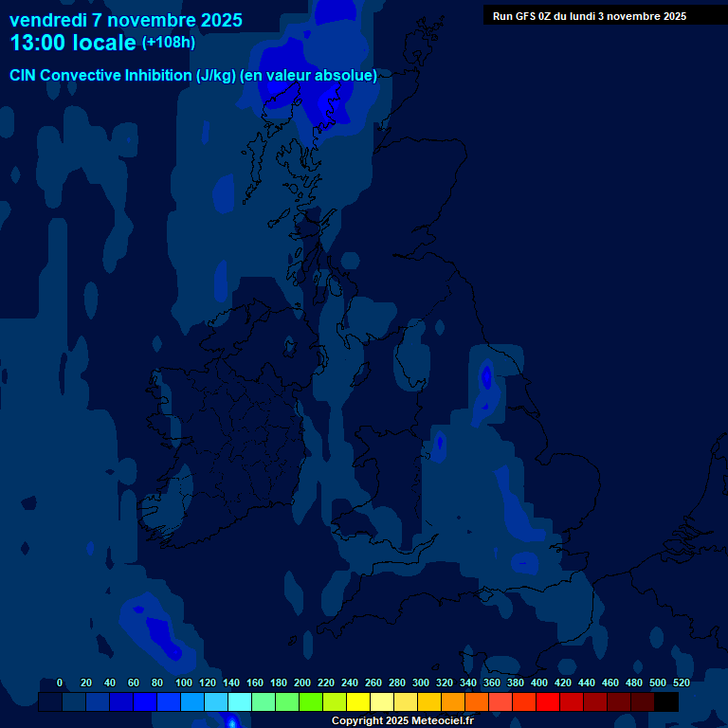Select the orange 320 legend swatch
This screenshot has height=728, width=728.
(x=453, y=701)
